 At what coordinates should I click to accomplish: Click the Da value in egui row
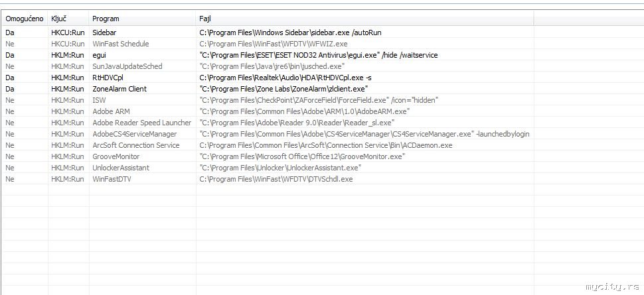10,55
